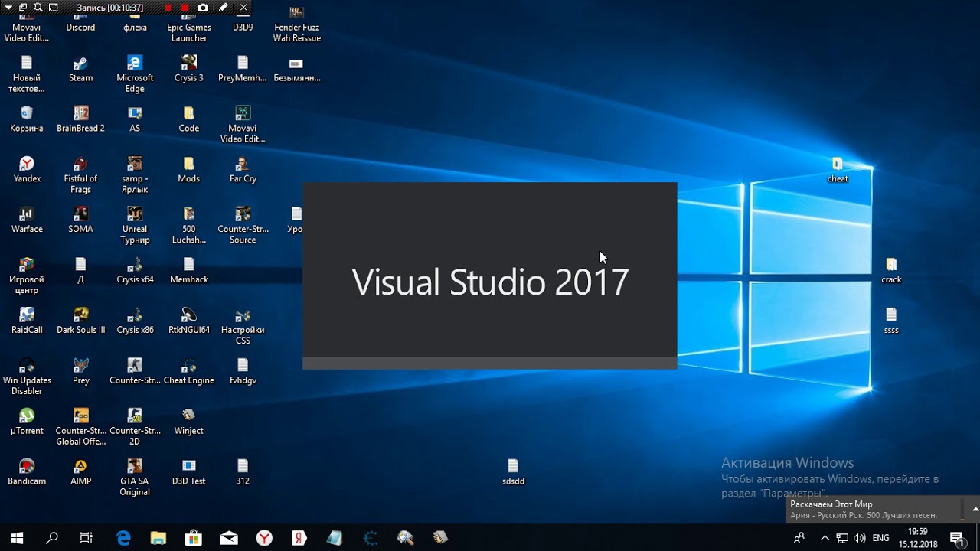
Task: Select the Winject desktop icon
Action: coord(189,422)
